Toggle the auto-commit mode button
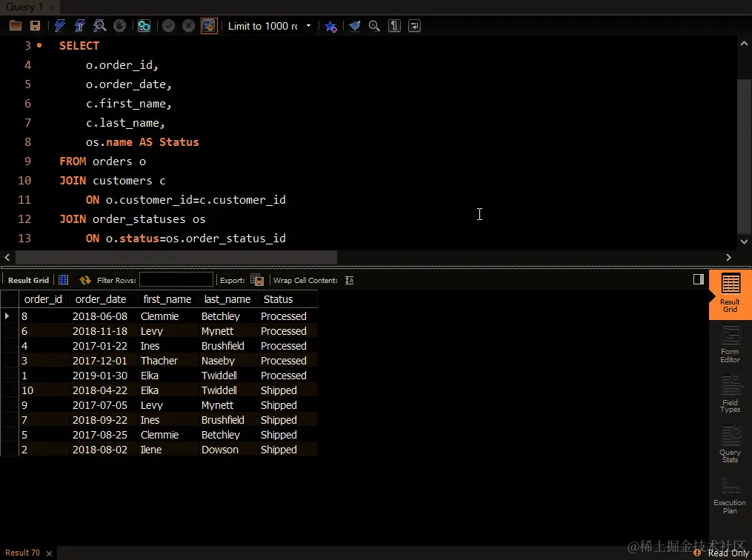 (209, 26)
